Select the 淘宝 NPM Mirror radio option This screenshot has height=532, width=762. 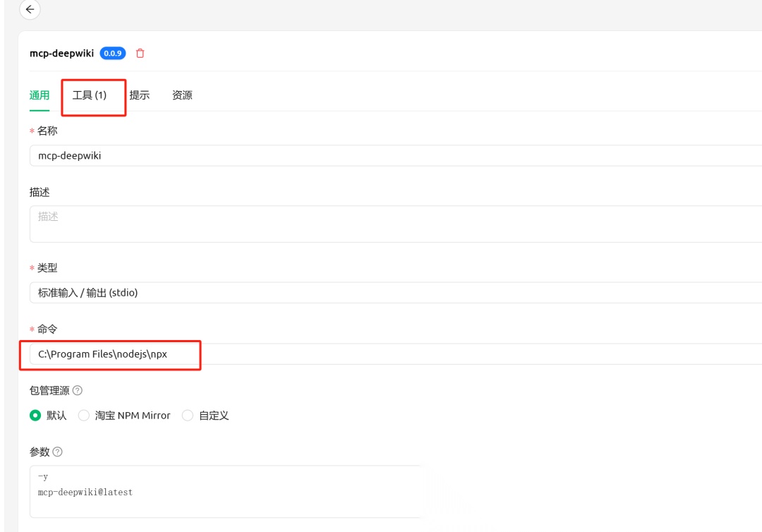pyautogui.click(x=83, y=416)
